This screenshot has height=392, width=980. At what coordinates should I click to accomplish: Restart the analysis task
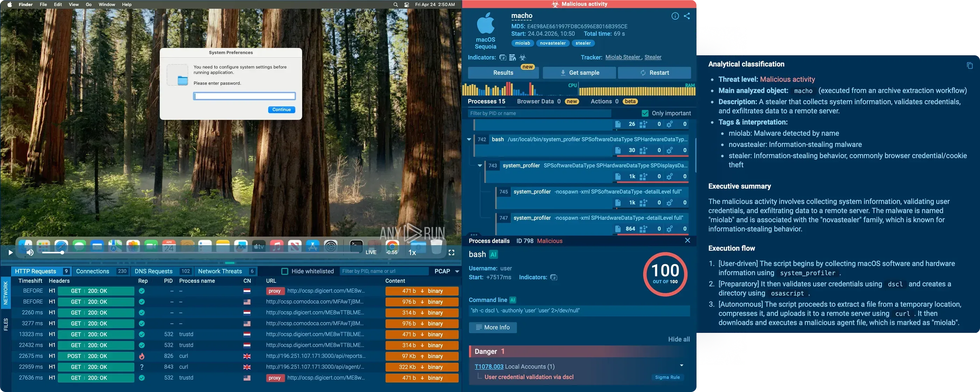click(x=654, y=73)
